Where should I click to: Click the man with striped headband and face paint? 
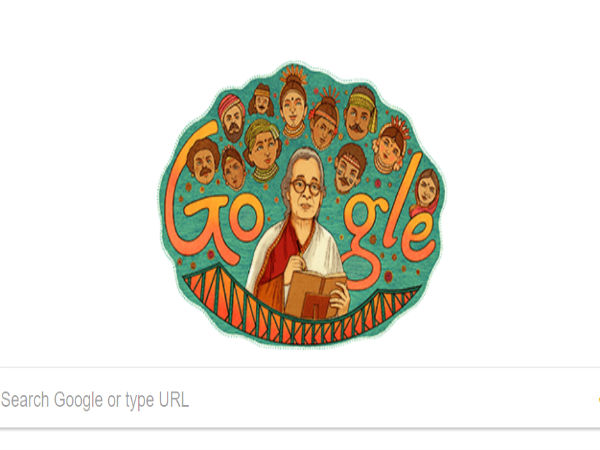pos(349,168)
